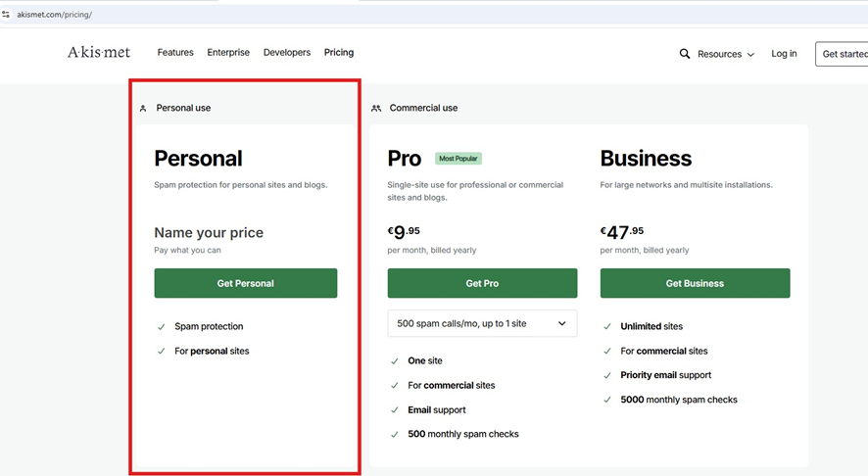The height and width of the screenshot is (476, 868).
Task: Click the Business plan heading
Action: tap(646, 159)
